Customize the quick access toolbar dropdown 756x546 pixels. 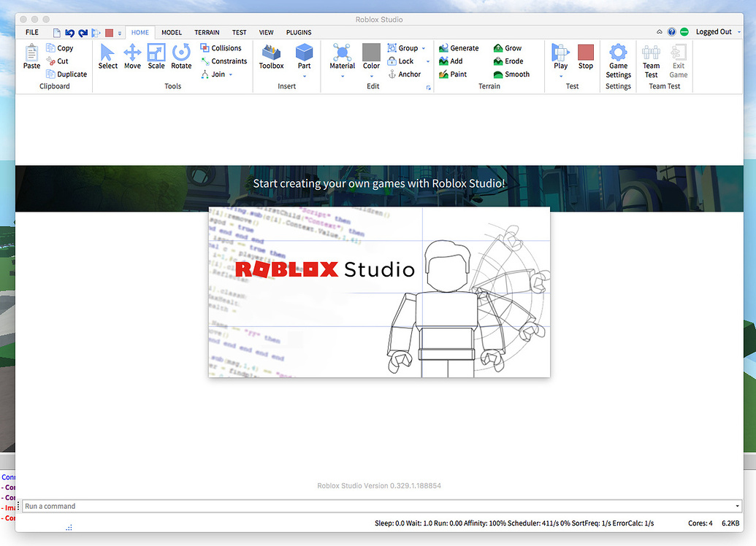coord(120,34)
